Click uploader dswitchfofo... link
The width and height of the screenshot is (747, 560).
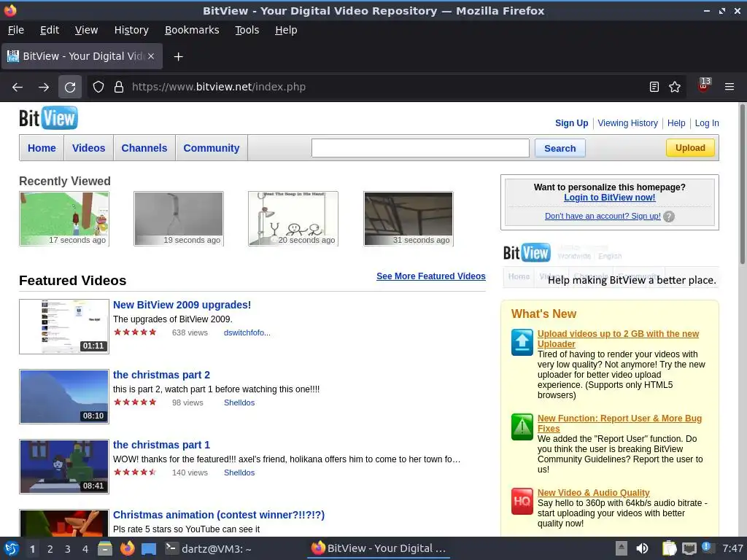247,332
